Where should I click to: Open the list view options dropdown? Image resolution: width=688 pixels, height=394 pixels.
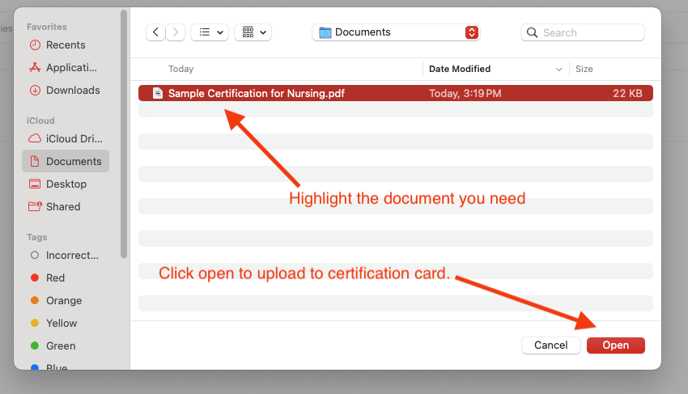click(210, 32)
